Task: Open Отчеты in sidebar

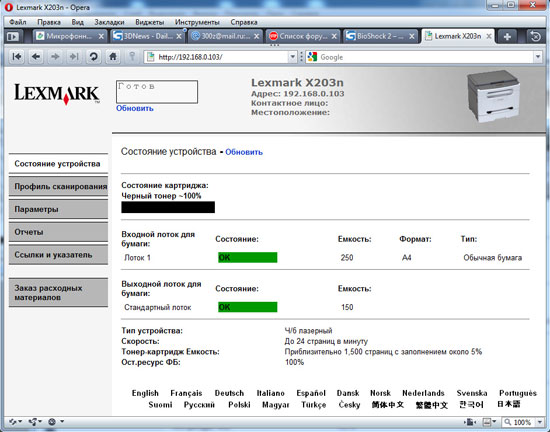Action: (x=58, y=232)
